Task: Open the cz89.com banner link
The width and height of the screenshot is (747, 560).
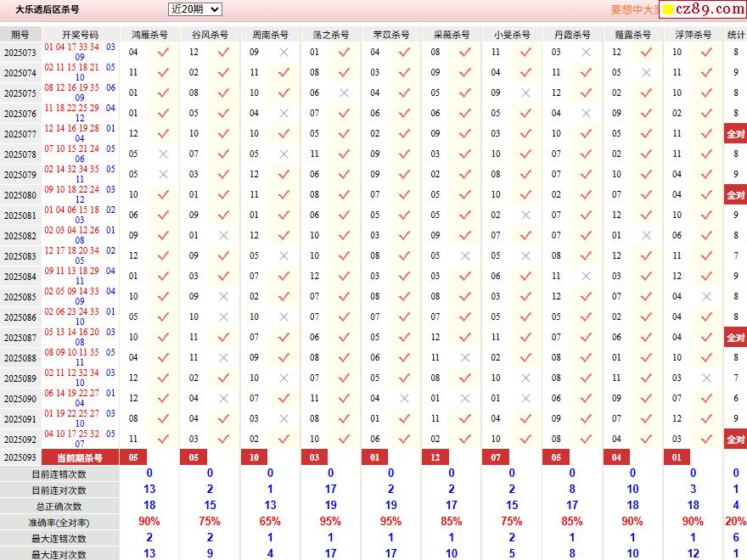Action: (x=703, y=9)
